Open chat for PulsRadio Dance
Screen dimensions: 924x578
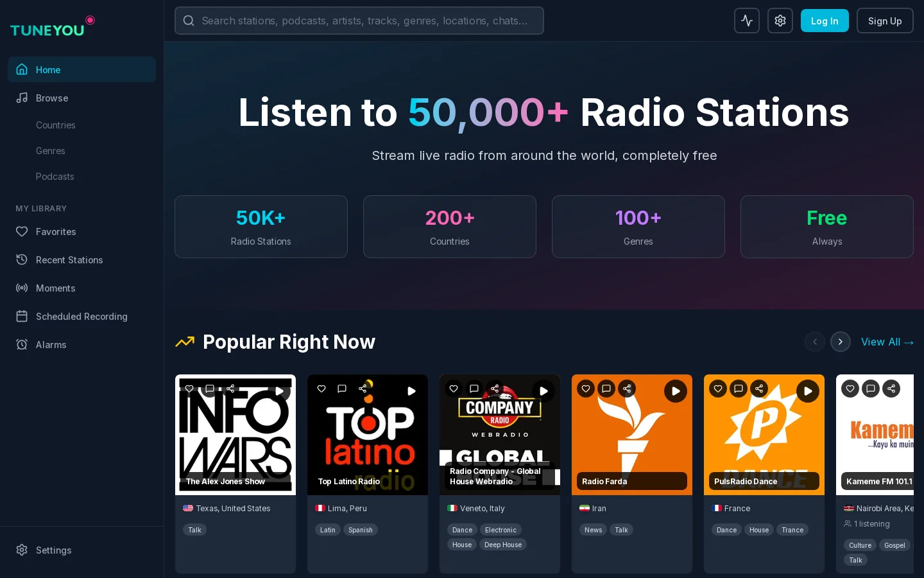[x=739, y=389]
